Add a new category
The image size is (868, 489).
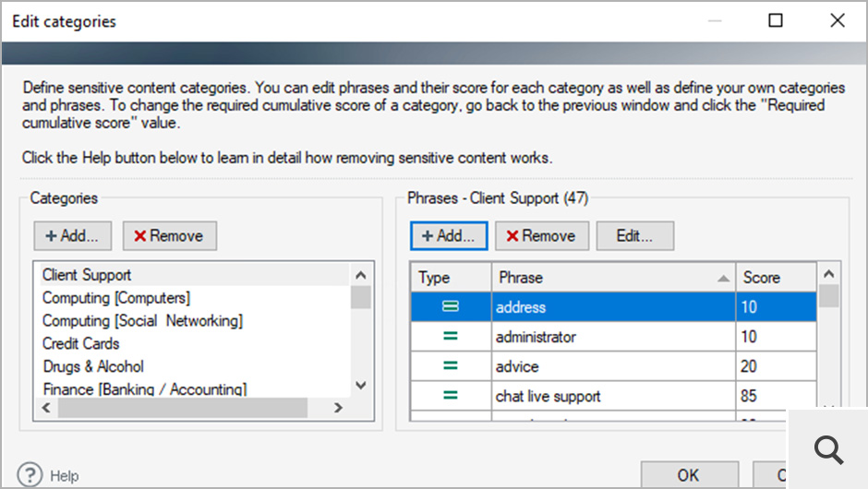pos(73,236)
